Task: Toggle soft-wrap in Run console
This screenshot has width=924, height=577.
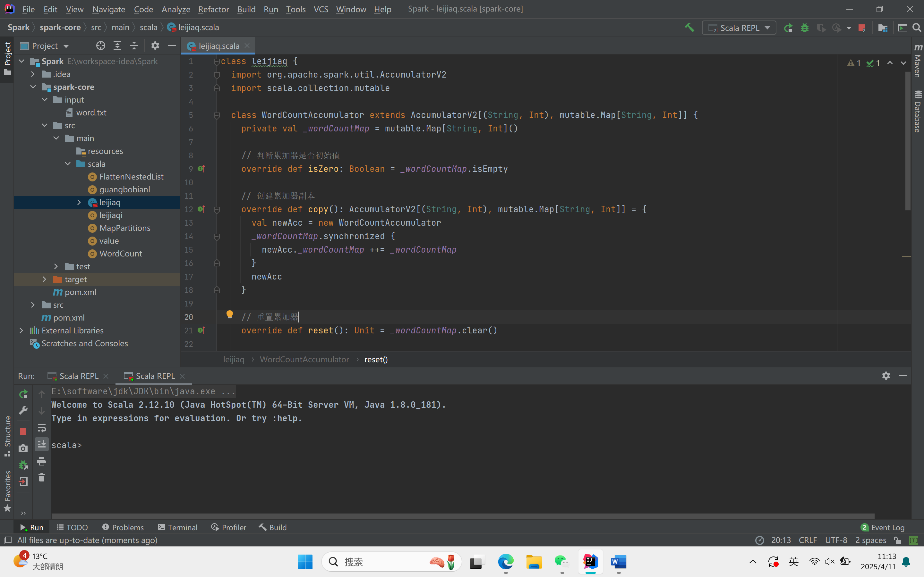Action: (42, 428)
